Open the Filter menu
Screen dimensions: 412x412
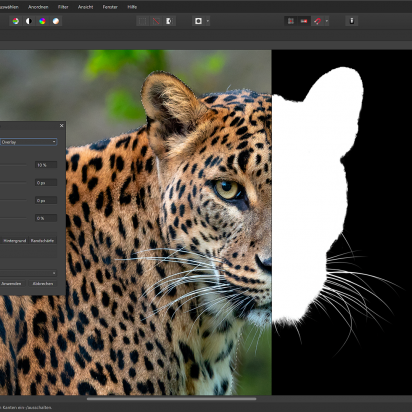pyautogui.click(x=63, y=7)
